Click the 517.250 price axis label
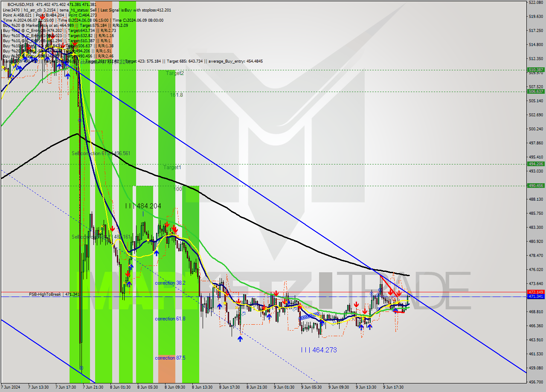The height and width of the screenshot is (392, 546). point(536,31)
